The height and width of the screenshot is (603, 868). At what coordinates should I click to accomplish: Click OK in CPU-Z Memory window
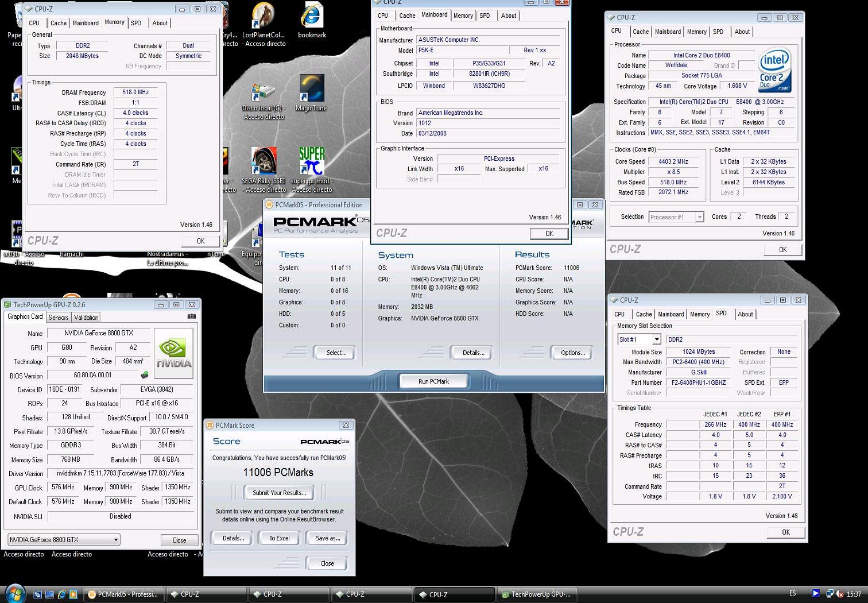[x=200, y=241]
